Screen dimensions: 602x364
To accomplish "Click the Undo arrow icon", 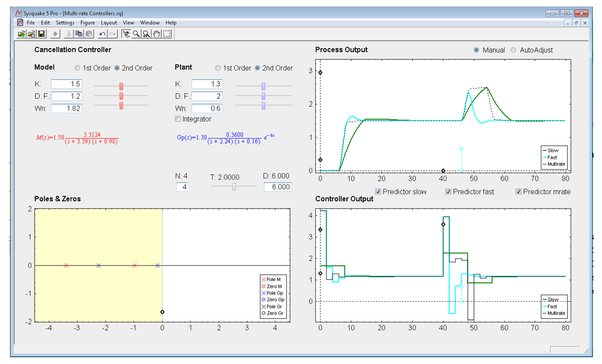I will point(102,34).
